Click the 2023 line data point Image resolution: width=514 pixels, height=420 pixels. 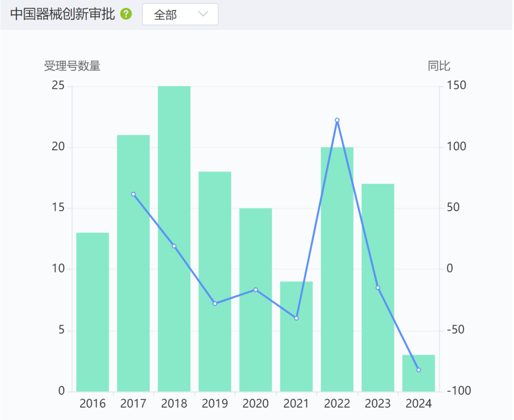(x=378, y=288)
